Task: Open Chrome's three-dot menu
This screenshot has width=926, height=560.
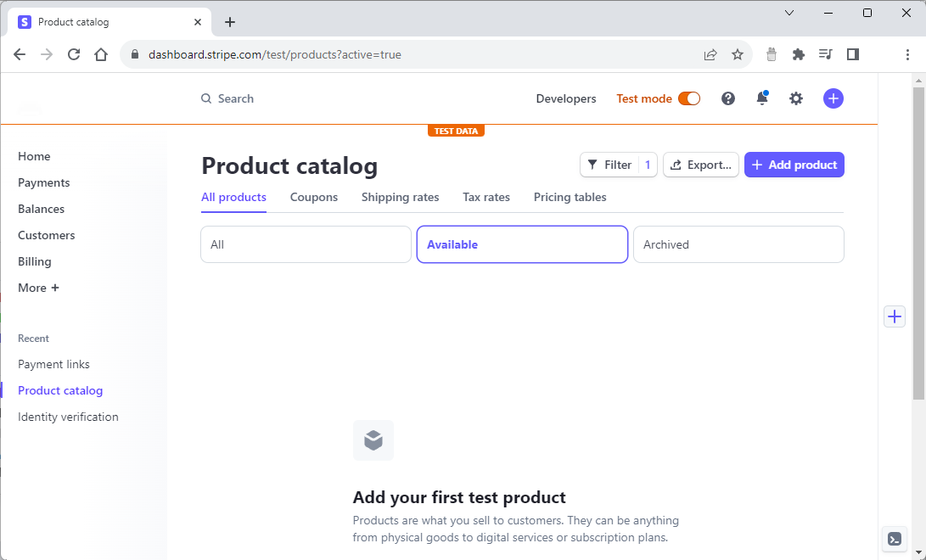Action: pyautogui.click(x=907, y=53)
